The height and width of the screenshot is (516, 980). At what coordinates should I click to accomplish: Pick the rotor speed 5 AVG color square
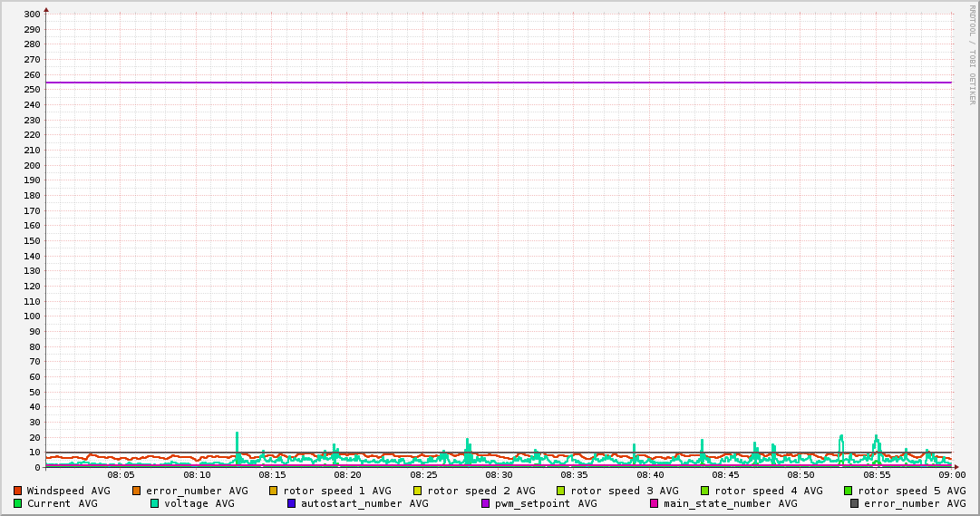click(x=849, y=491)
